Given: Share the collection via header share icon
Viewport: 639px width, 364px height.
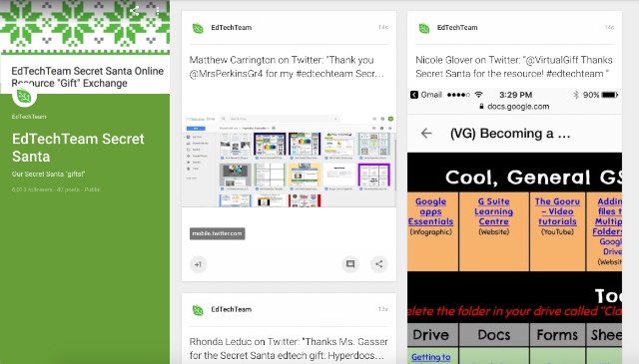Looking at the screenshot, I should (135, 11).
